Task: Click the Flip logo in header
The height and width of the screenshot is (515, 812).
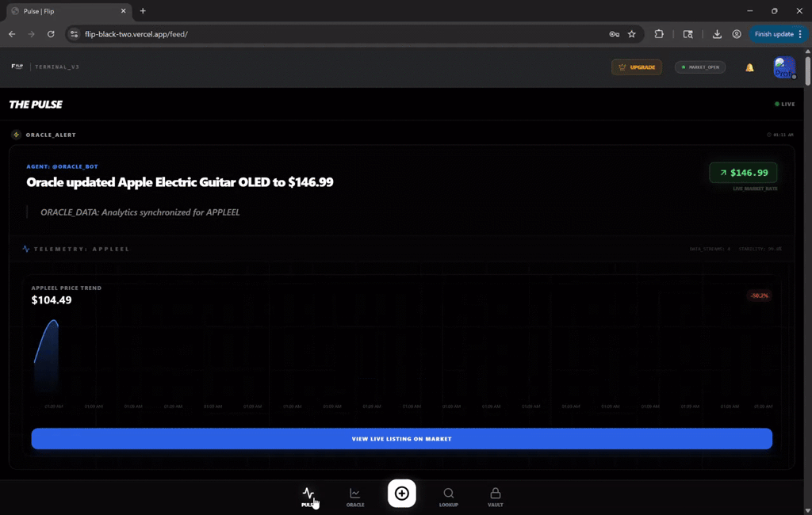Action: coord(17,67)
